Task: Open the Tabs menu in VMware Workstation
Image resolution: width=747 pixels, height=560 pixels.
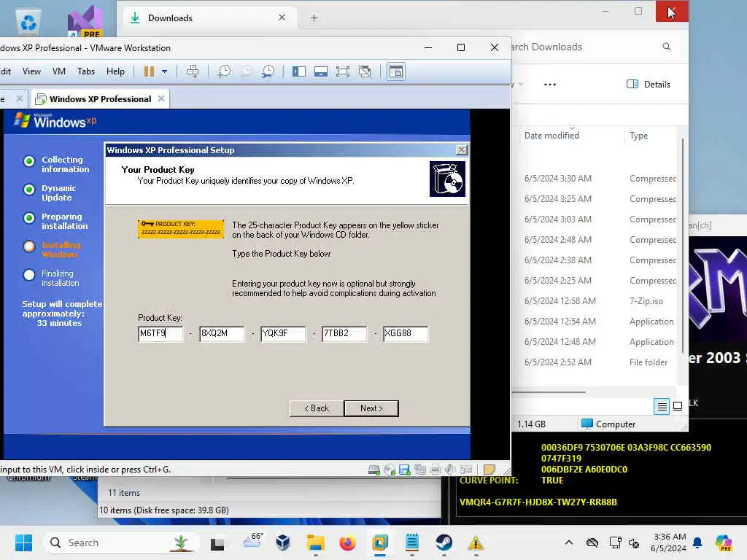Action: tap(86, 71)
